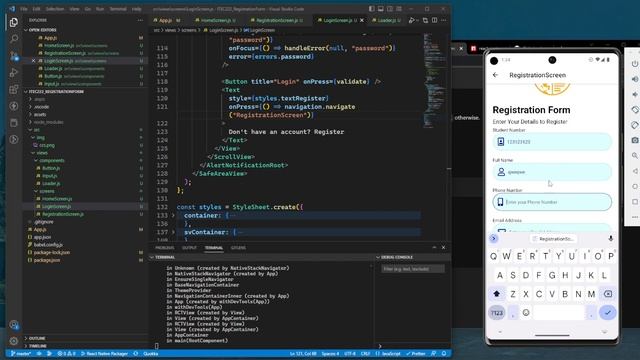Viewport: 640px width, 360px height.
Task: Open HomeScreen.js in the screens folder
Action: click(x=57, y=199)
